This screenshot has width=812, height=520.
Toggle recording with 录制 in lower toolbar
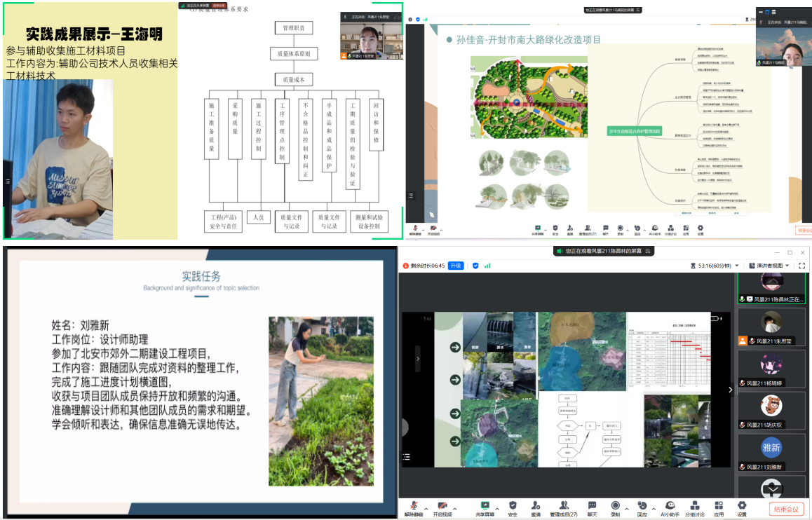615,507
